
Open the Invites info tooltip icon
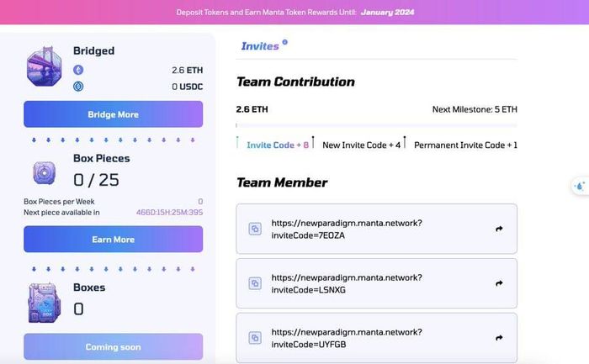tap(284, 42)
